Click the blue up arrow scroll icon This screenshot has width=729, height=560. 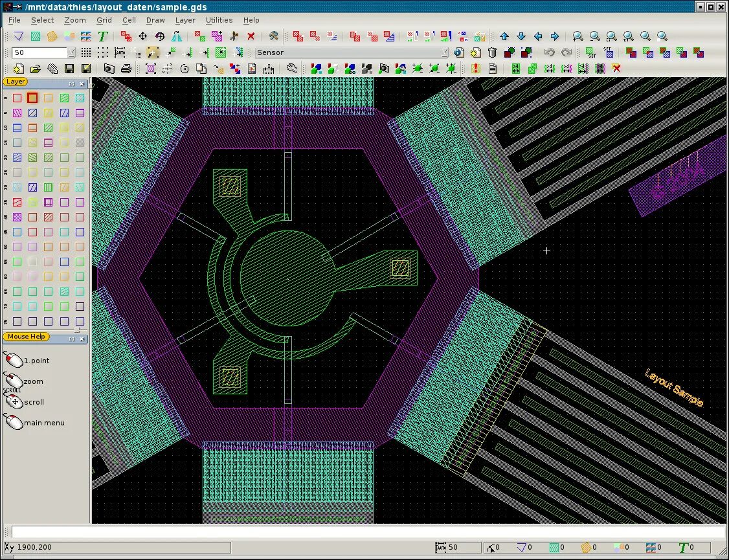pos(504,36)
